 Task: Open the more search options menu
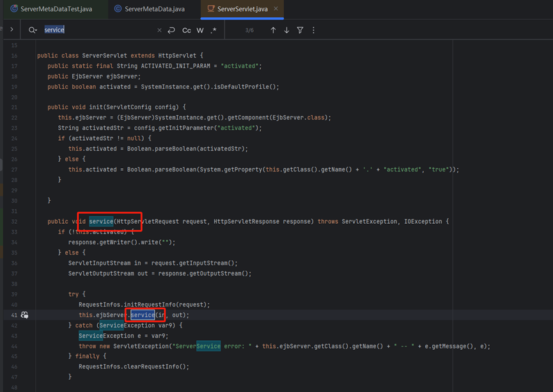(313, 30)
